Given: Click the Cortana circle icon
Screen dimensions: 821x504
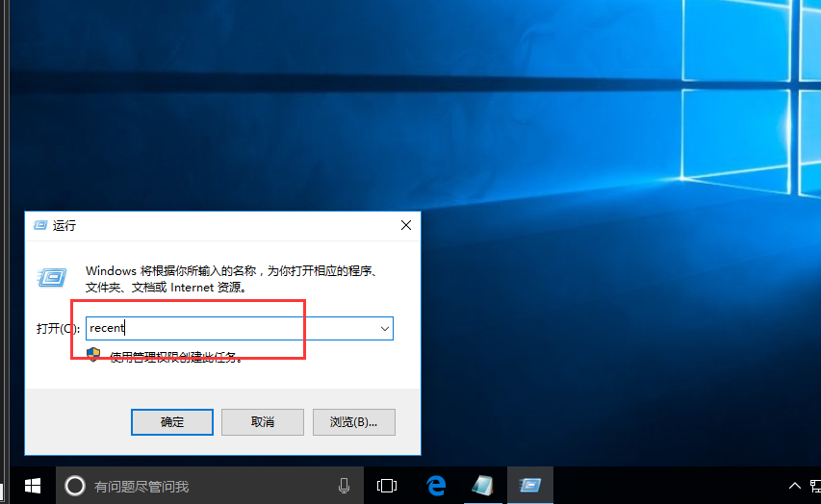Looking at the screenshot, I should [75, 486].
